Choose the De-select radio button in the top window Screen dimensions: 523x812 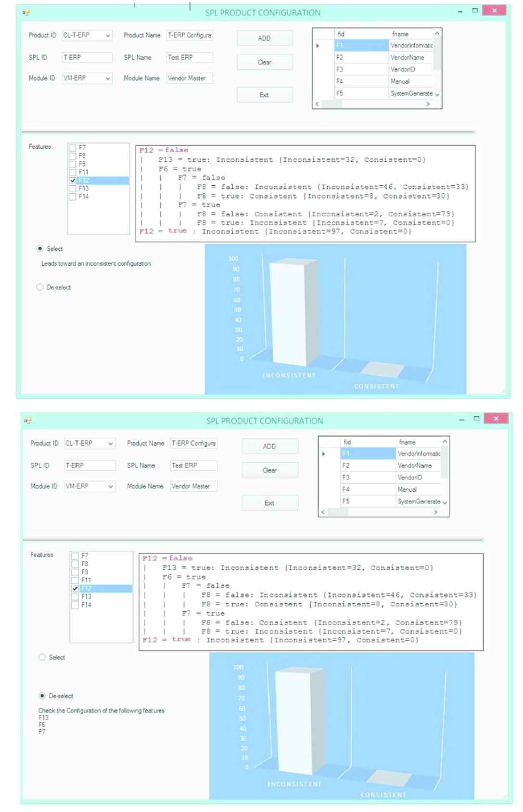(x=40, y=287)
